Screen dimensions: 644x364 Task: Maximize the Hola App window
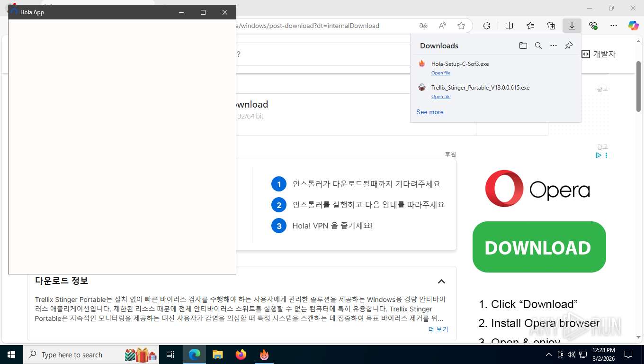pos(203,12)
